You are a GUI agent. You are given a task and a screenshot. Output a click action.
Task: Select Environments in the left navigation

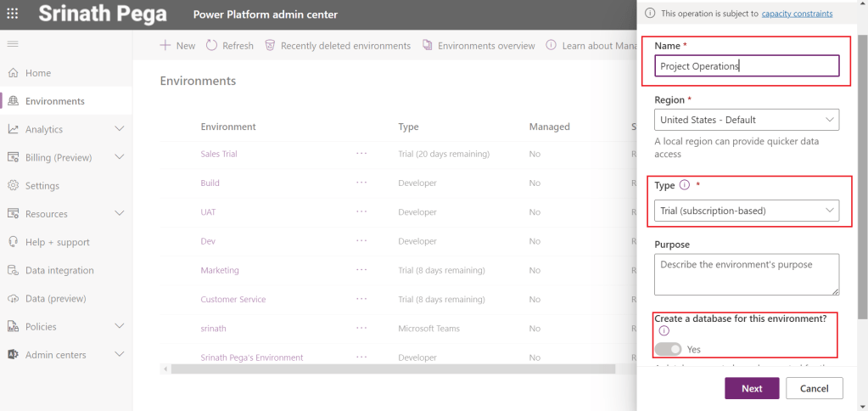coord(55,101)
